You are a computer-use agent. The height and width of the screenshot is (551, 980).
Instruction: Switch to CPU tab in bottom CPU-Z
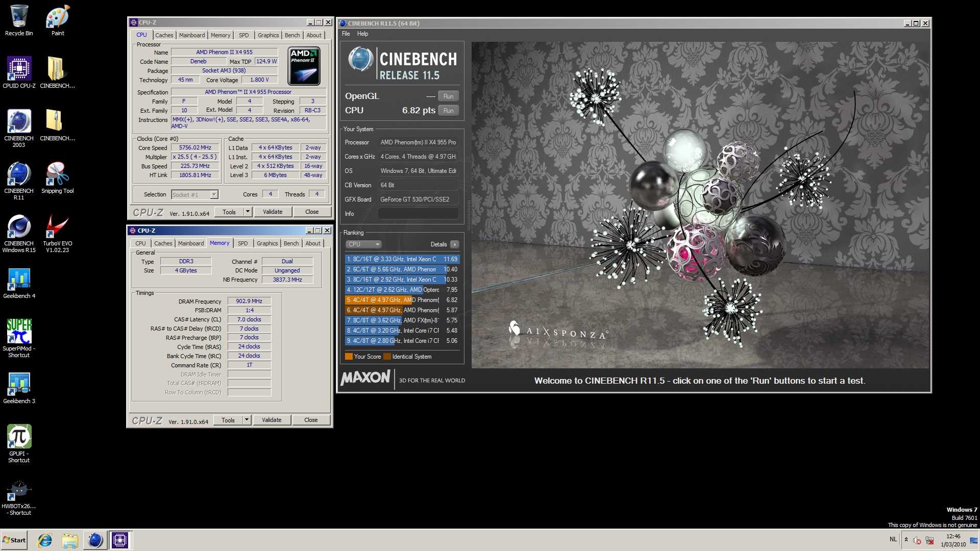tap(140, 243)
